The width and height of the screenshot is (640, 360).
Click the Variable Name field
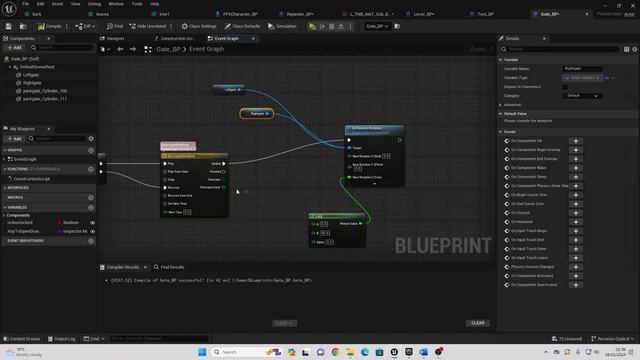click(582, 69)
